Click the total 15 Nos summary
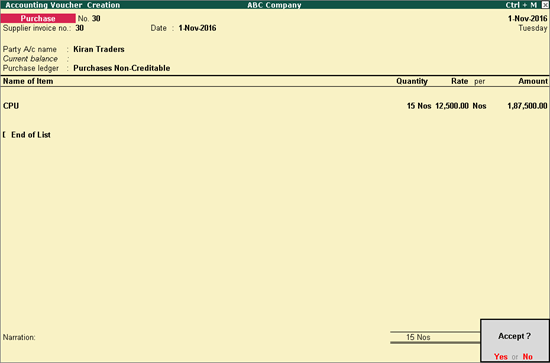Image resolution: width=550 pixels, height=363 pixels. 418,337
